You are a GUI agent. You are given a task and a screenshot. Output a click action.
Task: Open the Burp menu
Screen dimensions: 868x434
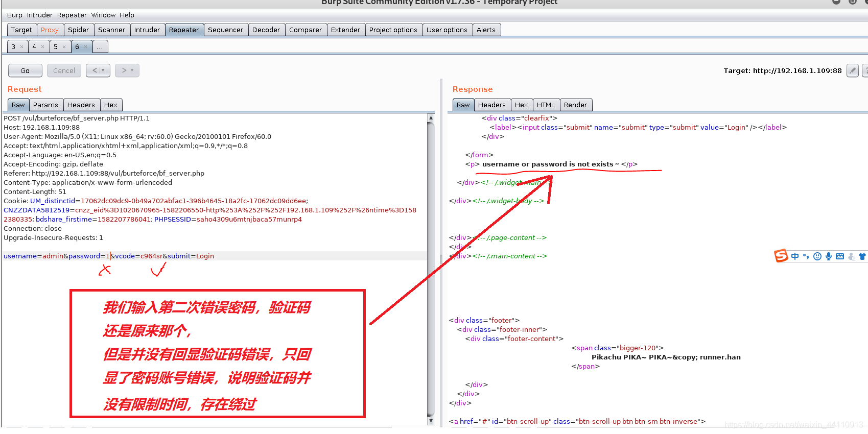click(x=15, y=15)
